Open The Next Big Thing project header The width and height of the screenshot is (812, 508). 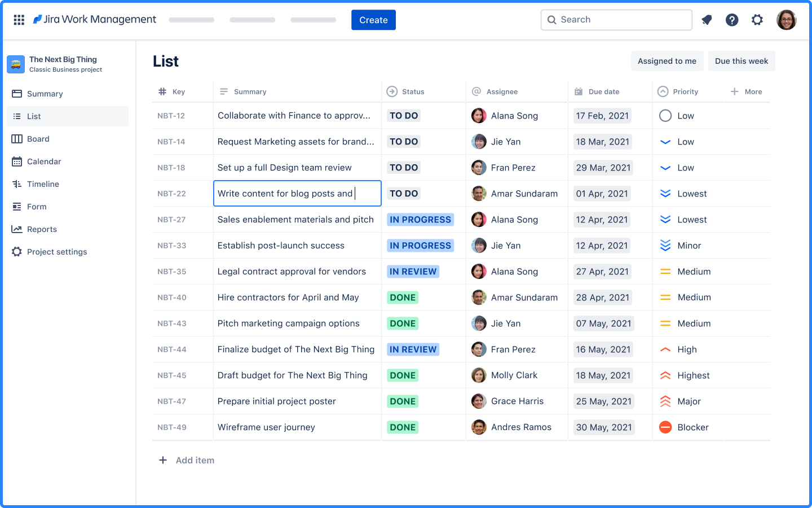pyautogui.click(x=63, y=63)
